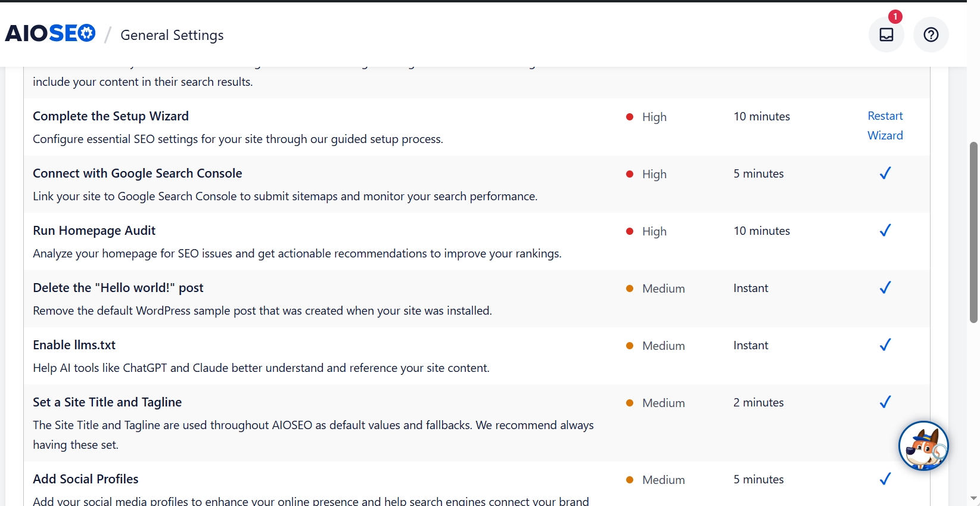Open the help question mark icon
The width and height of the screenshot is (980, 506).
(931, 35)
